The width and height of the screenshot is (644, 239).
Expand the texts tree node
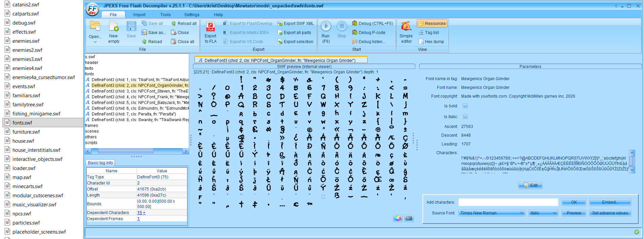click(89, 68)
